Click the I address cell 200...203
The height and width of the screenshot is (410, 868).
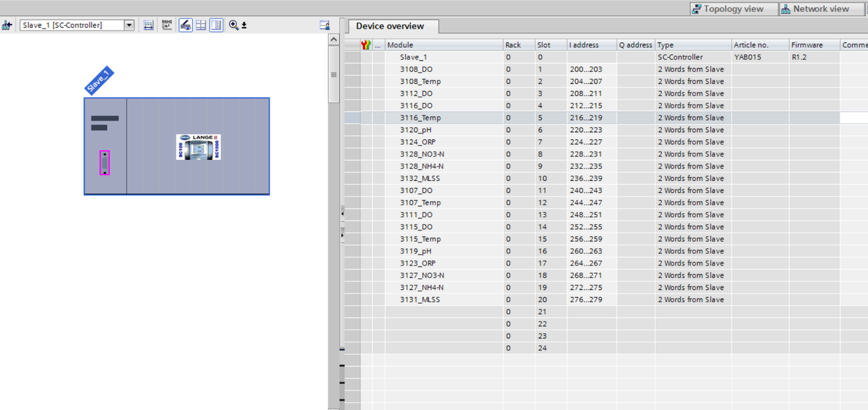point(591,69)
